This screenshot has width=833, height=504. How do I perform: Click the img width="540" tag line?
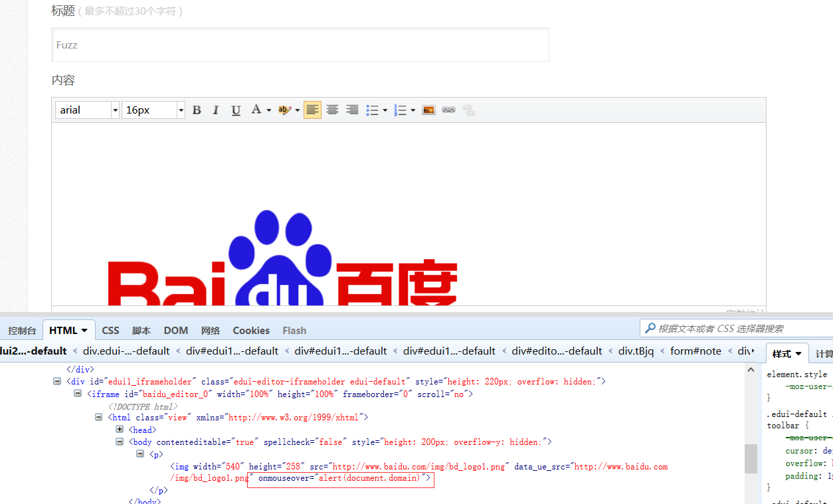[x=419, y=472]
